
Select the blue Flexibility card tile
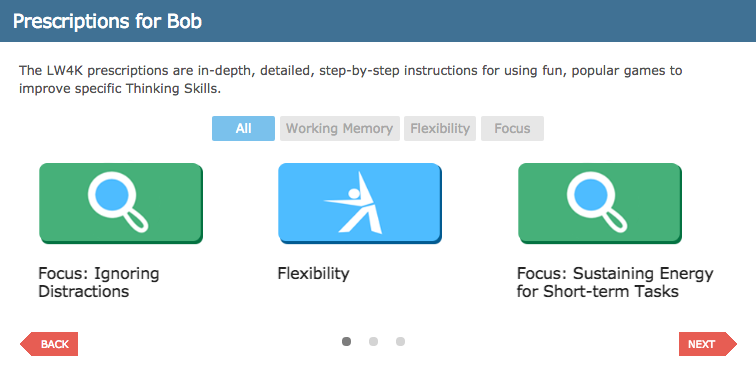click(x=360, y=203)
